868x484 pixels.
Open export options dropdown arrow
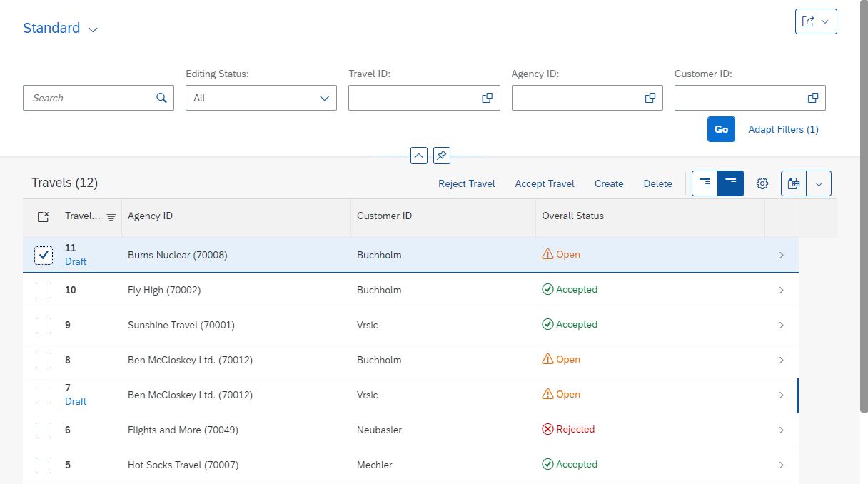(x=819, y=183)
